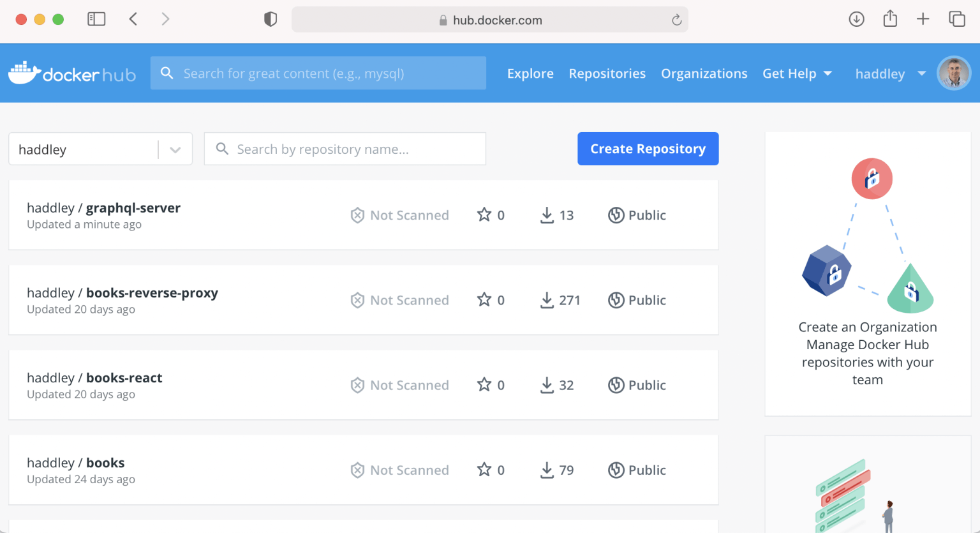Image resolution: width=980 pixels, height=533 pixels.
Task: Reload the page with the refresh icon
Action: (676, 20)
